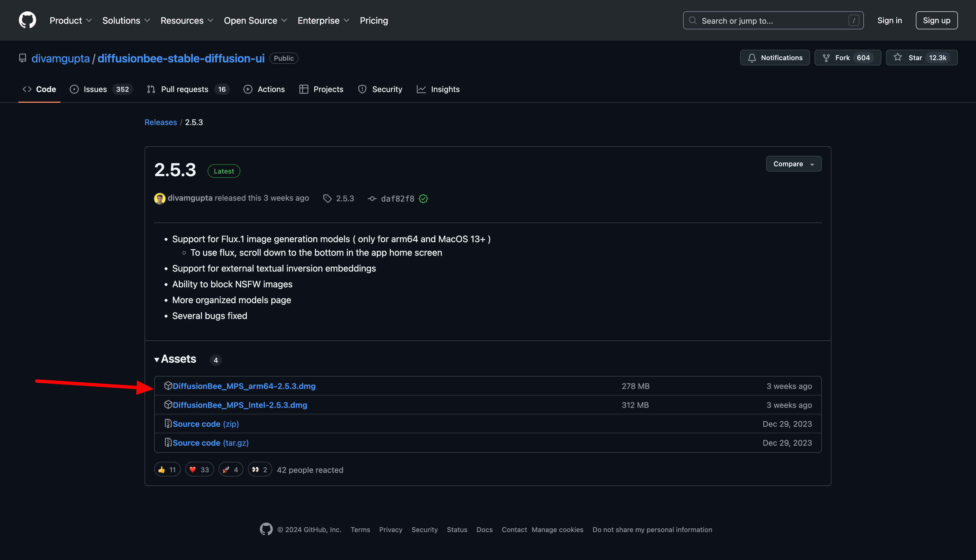Switch to the Pull requests tab

pyautogui.click(x=188, y=89)
